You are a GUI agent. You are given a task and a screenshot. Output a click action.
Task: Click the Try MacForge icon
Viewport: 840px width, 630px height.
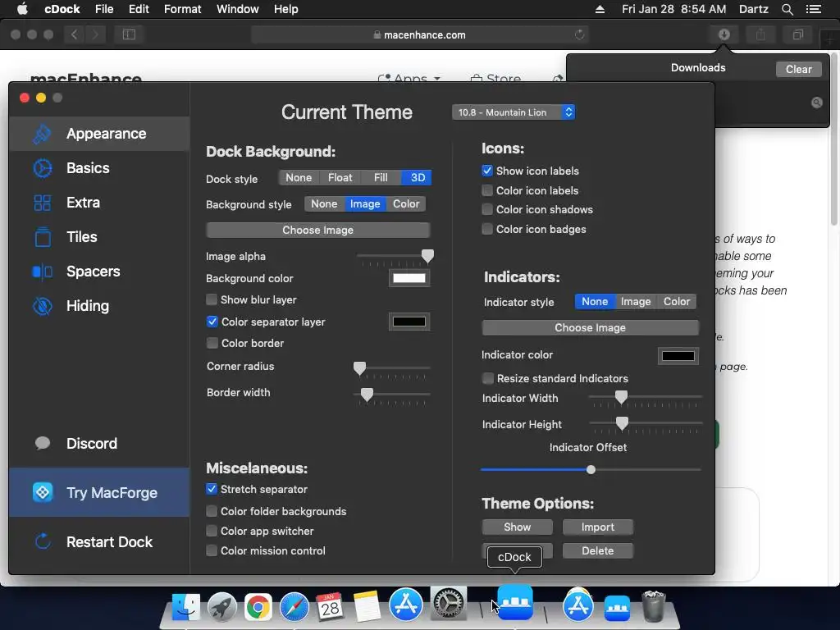tap(43, 492)
